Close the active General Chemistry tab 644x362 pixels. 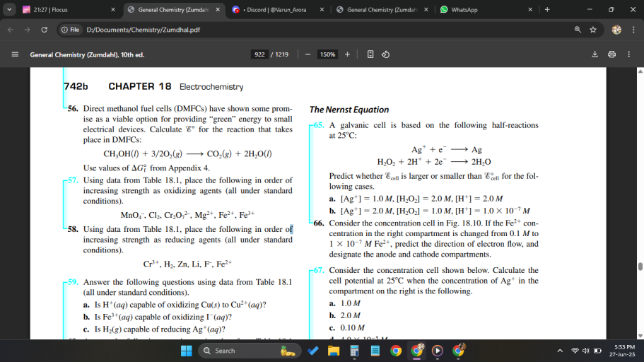(x=218, y=9)
